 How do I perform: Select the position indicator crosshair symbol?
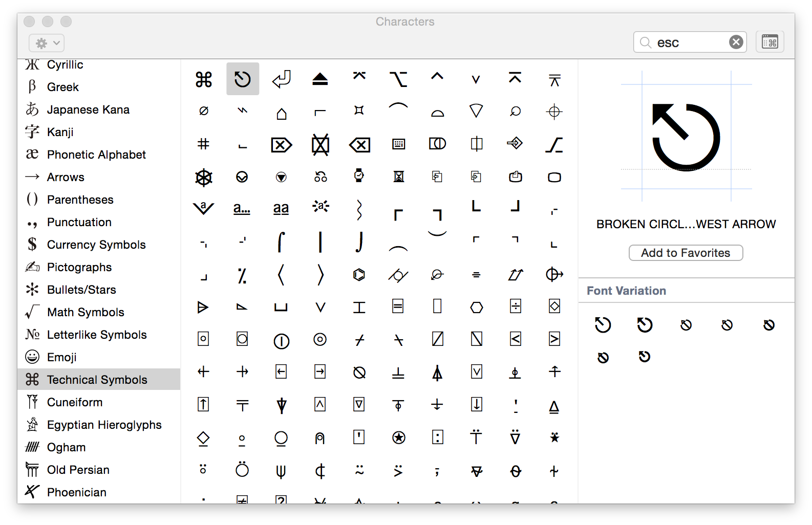554,112
